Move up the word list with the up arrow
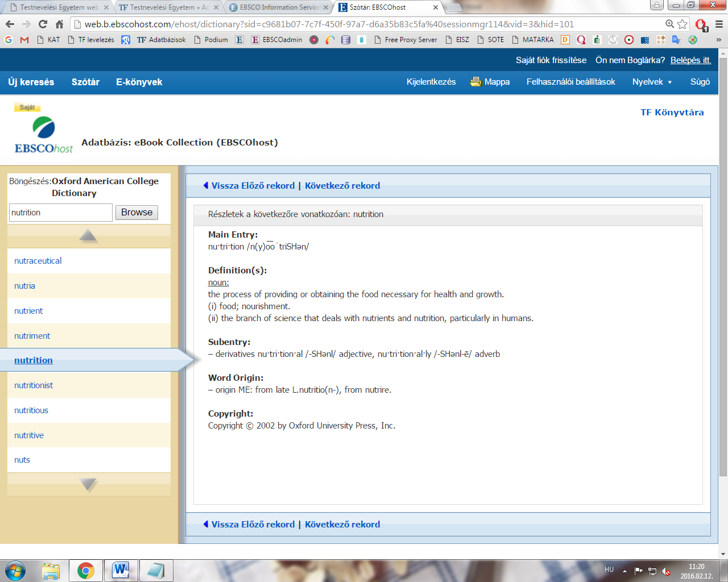Image resolution: width=728 pixels, height=582 pixels. (88, 235)
